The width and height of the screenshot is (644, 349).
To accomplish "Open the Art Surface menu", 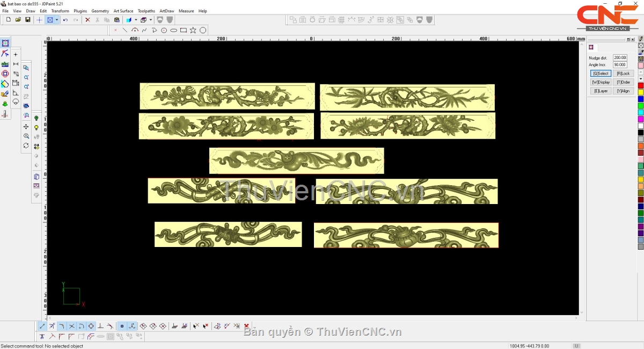I will [x=123, y=11].
